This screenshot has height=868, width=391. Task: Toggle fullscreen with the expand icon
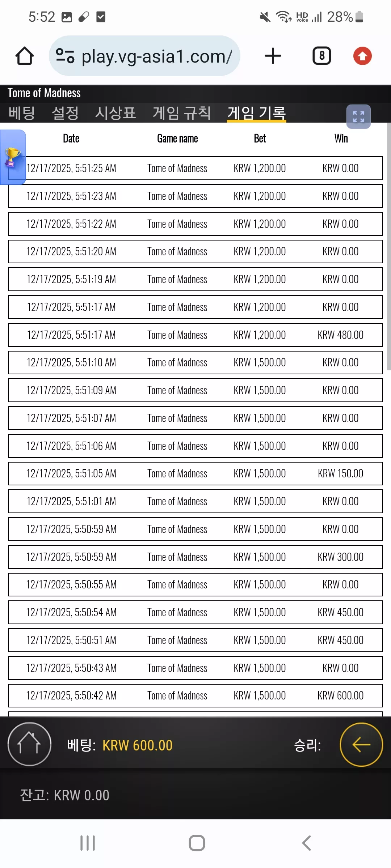pos(358,116)
